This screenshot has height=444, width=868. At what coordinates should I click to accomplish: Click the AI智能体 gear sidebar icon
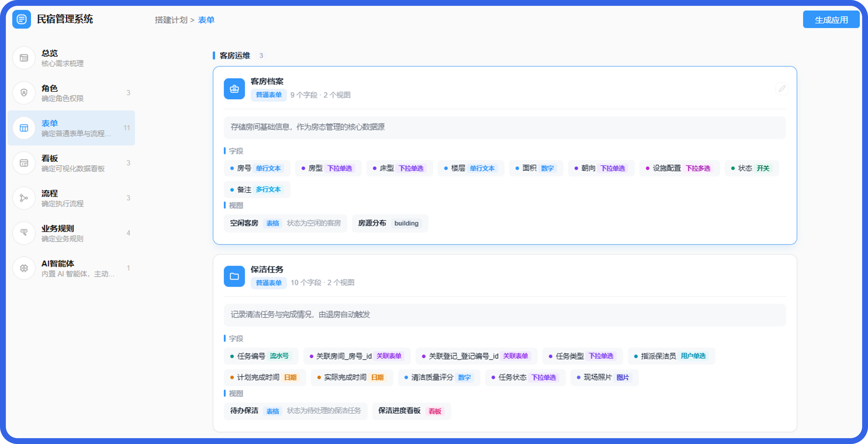pyautogui.click(x=24, y=268)
